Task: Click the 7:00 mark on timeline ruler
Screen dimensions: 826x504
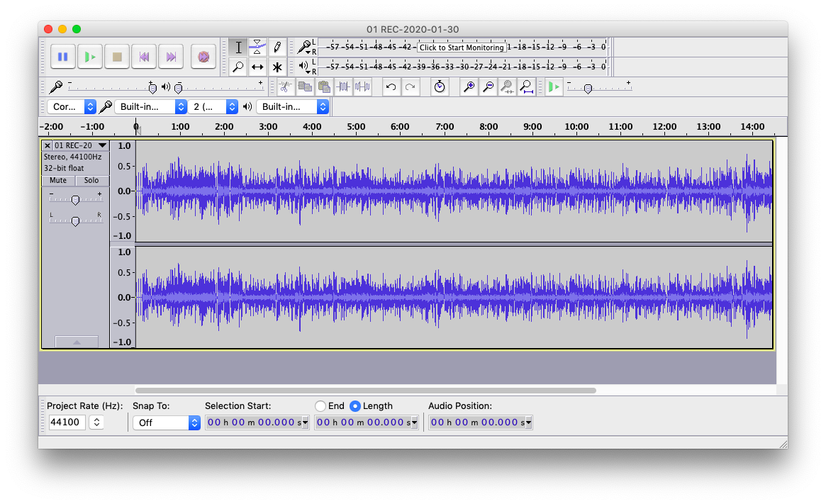Action: point(445,128)
